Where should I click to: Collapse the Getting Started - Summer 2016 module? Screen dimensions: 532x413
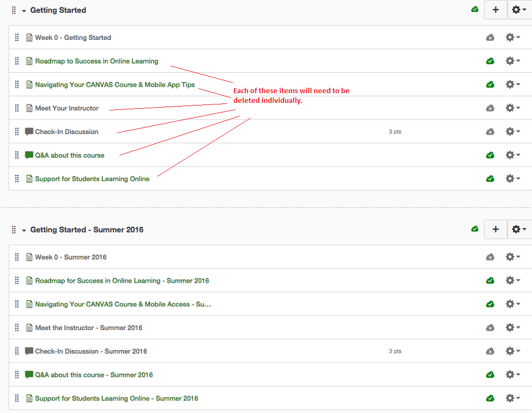tap(23, 229)
